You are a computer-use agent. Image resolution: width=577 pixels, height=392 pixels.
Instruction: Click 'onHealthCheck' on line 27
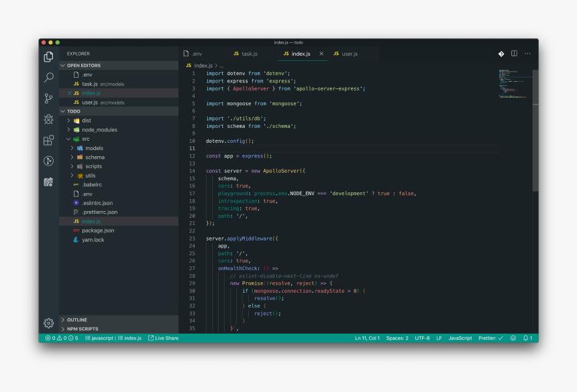pyautogui.click(x=238, y=269)
